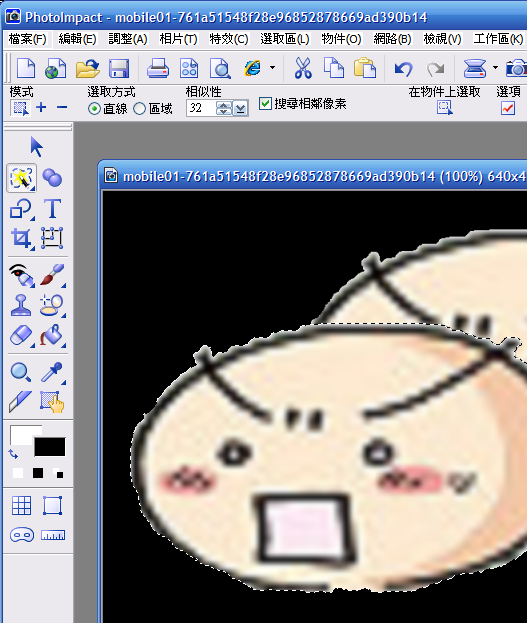Select the Paintbrush tool
Screen dimensions: 527x623
(x=52, y=275)
